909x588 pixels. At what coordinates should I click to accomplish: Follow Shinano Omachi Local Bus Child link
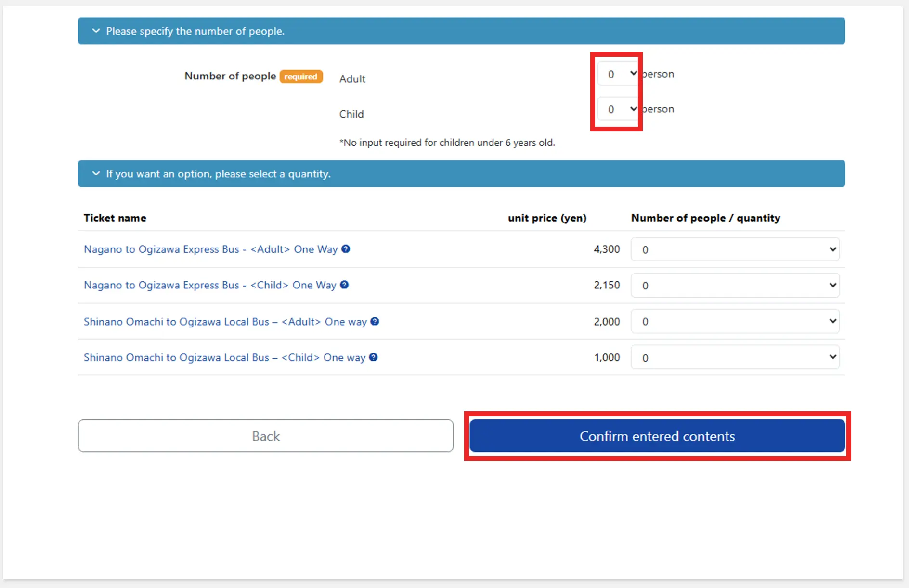click(224, 357)
